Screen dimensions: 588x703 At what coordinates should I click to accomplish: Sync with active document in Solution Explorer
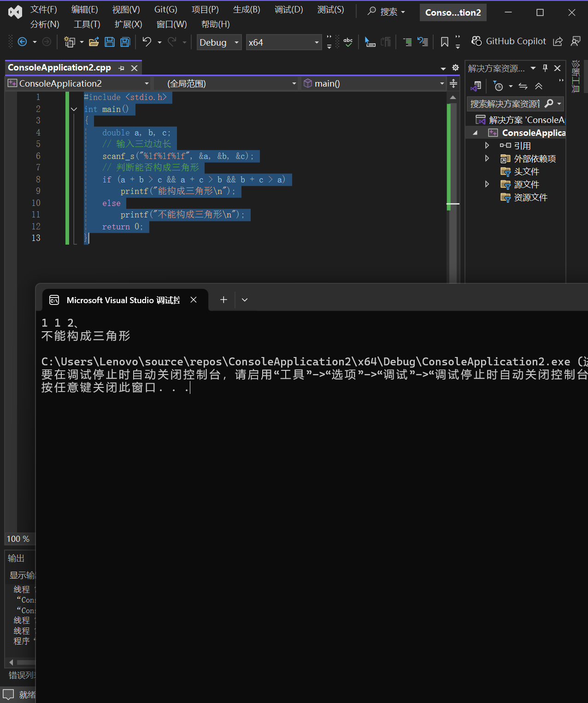[x=523, y=86]
